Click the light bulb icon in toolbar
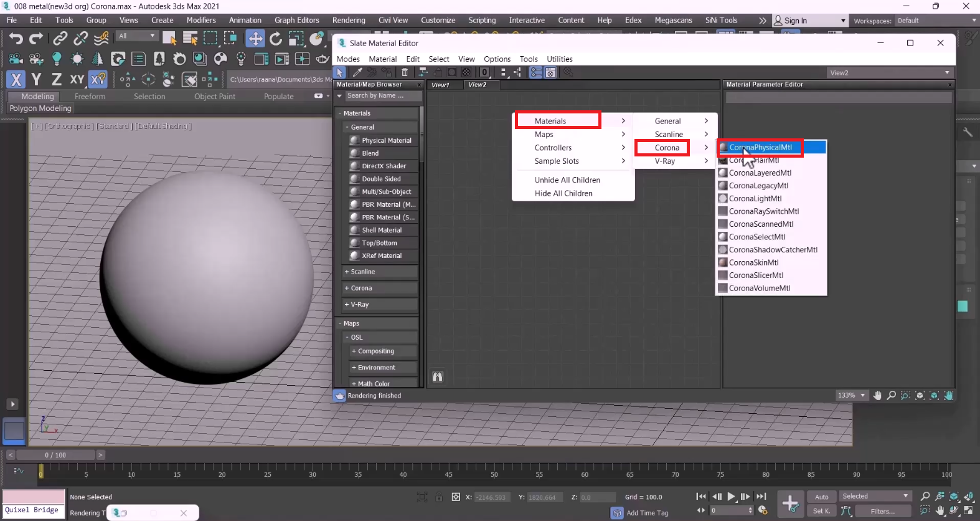 click(x=57, y=59)
